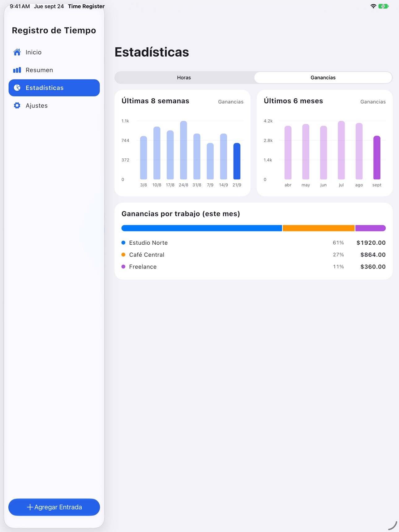Image resolution: width=399 pixels, height=532 pixels.
Task: Open the Inicio sidebar item
Action: pos(54,52)
